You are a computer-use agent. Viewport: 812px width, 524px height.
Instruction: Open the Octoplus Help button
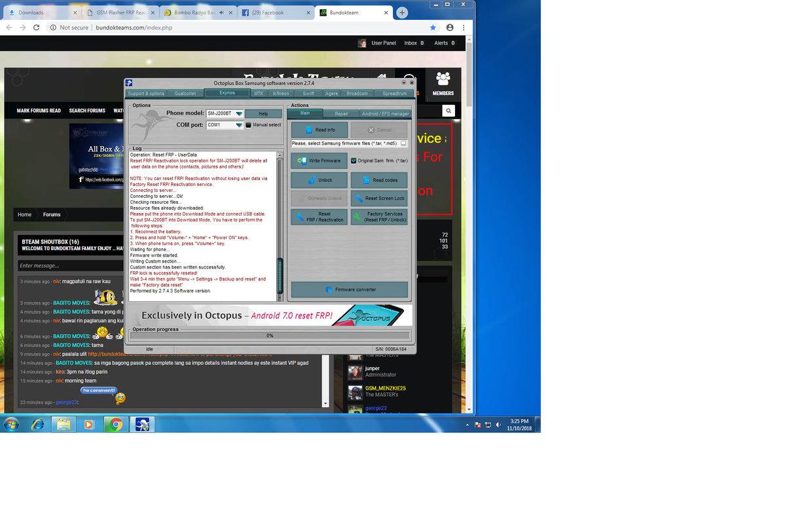point(263,114)
